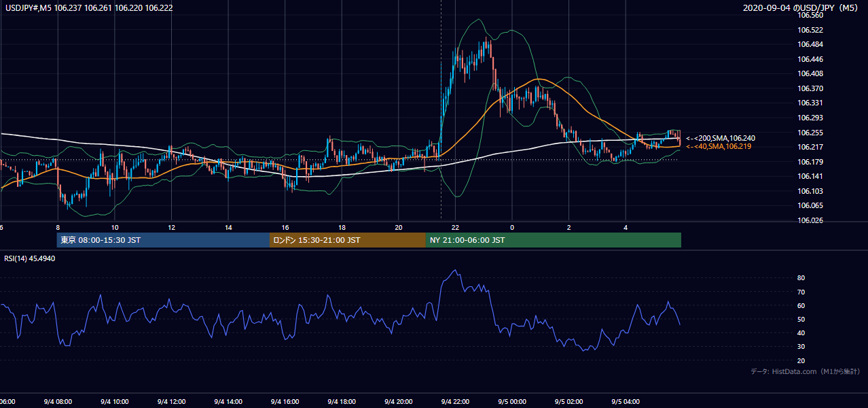Click price axis value 106.446
The width and height of the screenshot is (868, 408).
[x=811, y=59]
